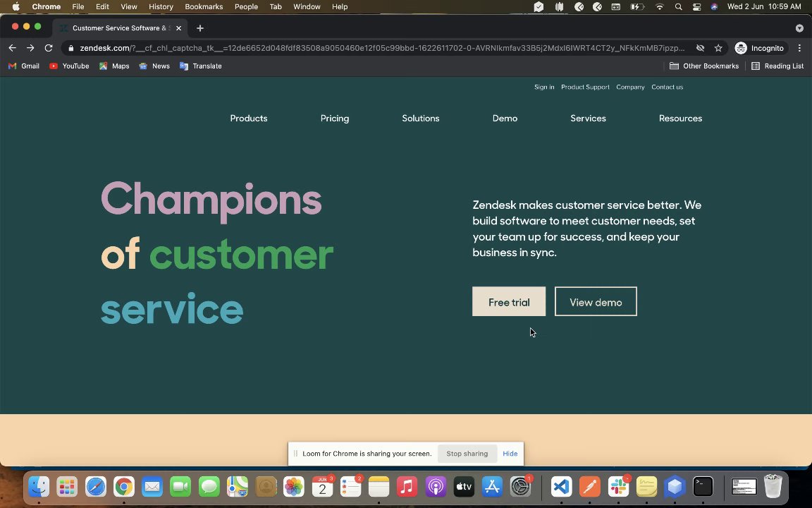Expand the Products navigation menu

click(x=249, y=119)
